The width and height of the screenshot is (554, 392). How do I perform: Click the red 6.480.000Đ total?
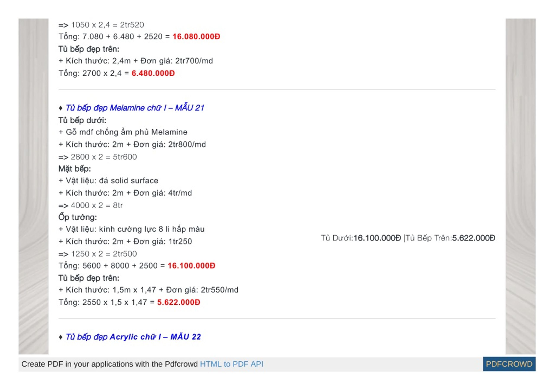click(153, 73)
